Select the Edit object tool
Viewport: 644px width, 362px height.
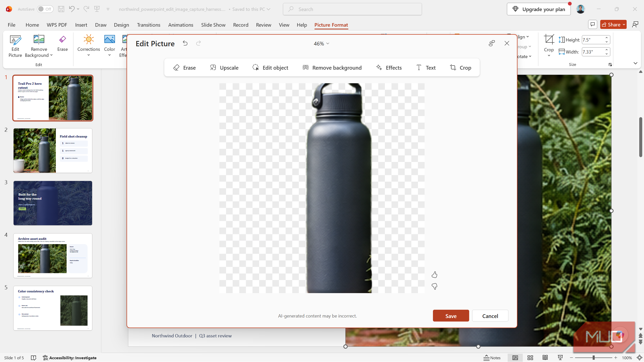pos(270,68)
